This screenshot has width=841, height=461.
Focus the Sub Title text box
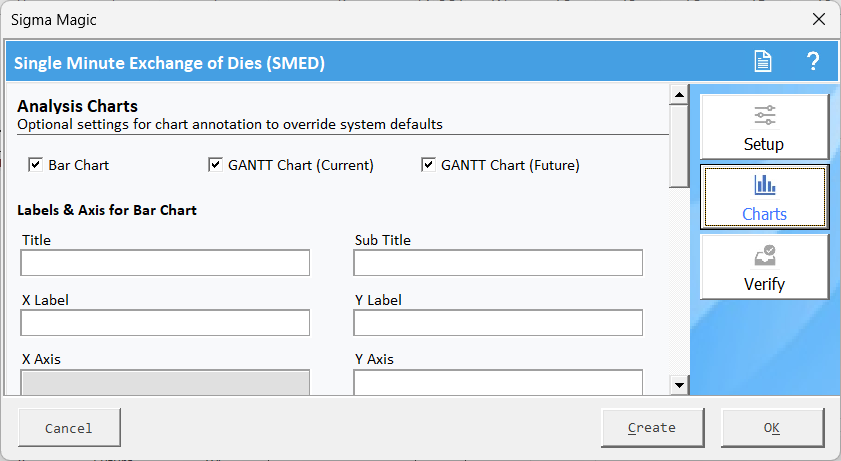[498, 263]
